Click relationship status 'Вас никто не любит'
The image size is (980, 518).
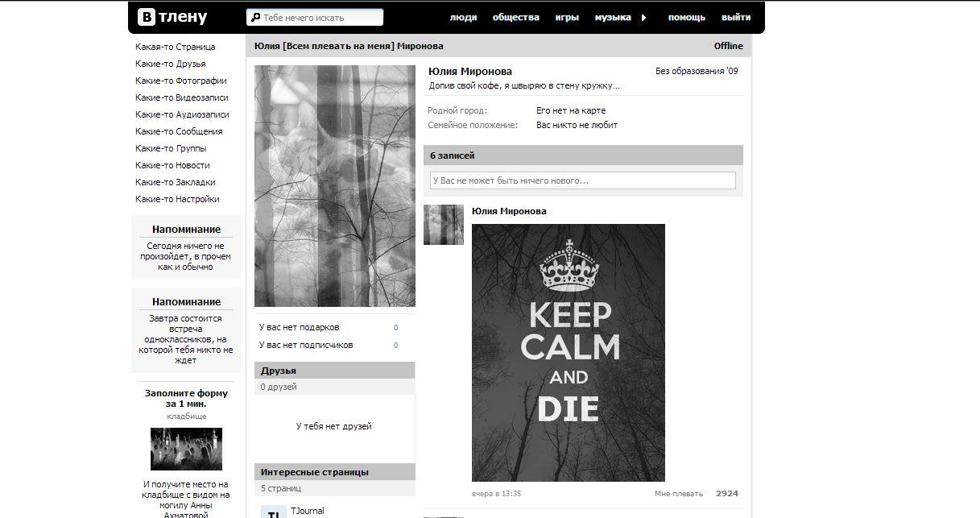point(577,125)
